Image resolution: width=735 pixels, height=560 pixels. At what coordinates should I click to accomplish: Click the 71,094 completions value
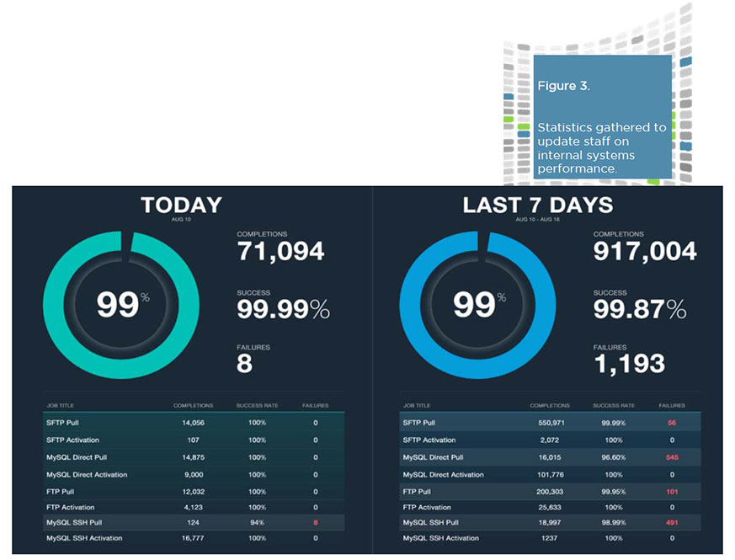tap(280, 251)
